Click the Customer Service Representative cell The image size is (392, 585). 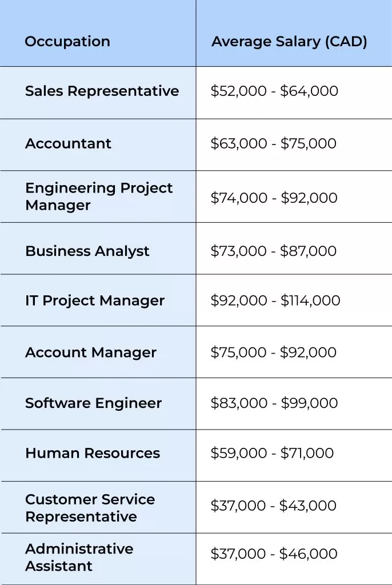pyautogui.click(x=90, y=508)
